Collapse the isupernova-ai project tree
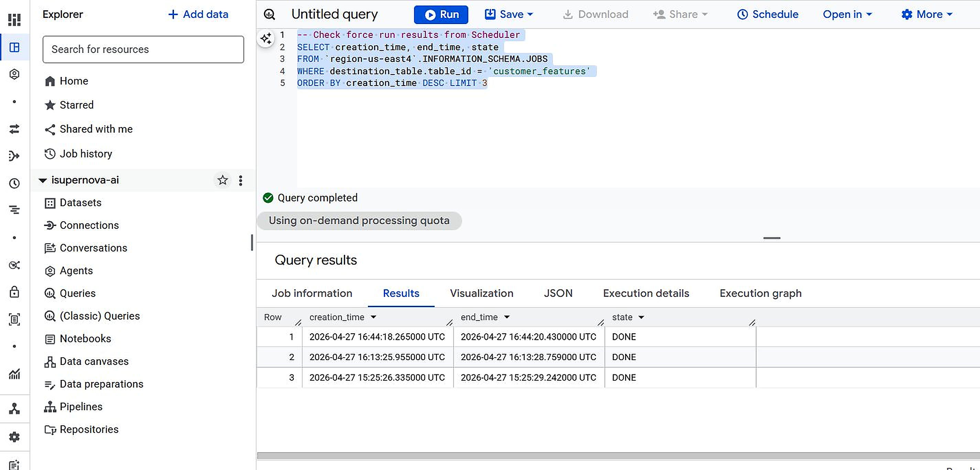 [x=43, y=180]
